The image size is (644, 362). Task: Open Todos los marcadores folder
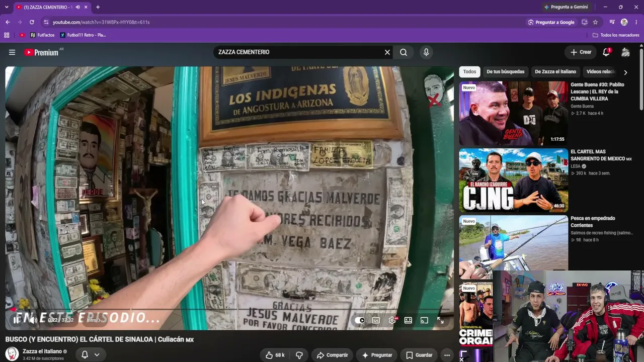616,35
